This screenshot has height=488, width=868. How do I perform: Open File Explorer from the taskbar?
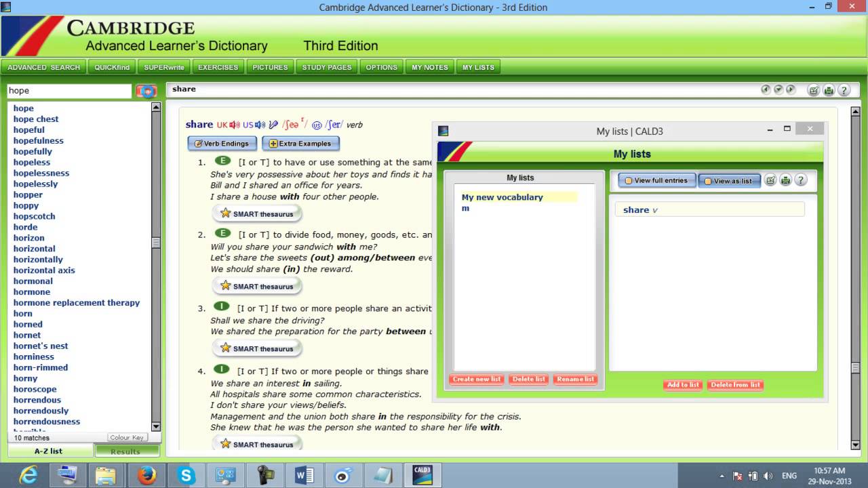[106, 475]
